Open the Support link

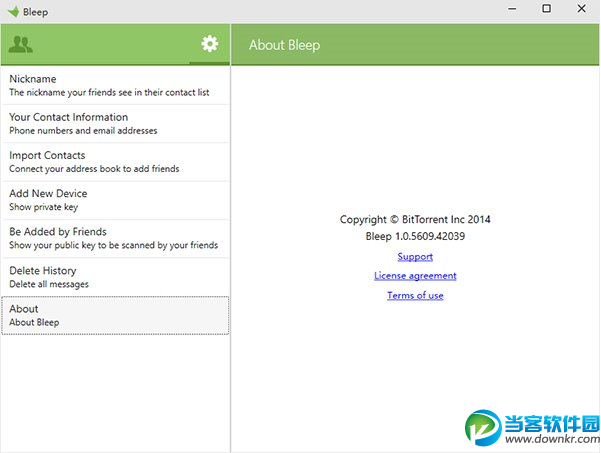[x=415, y=256]
